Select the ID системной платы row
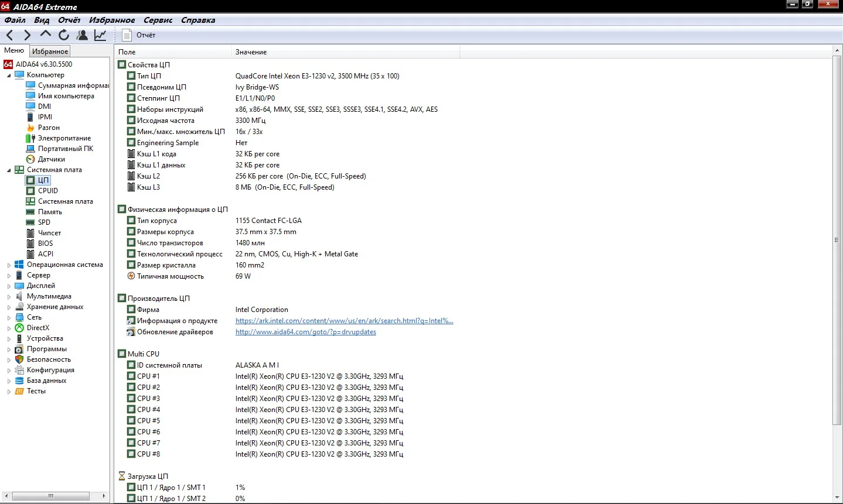This screenshot has height=504, width=843. tap(473, 365)
